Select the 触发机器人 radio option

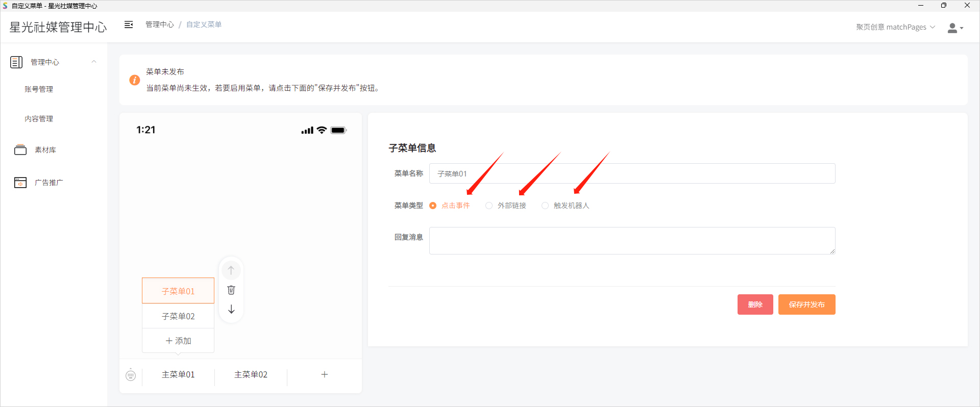point(545,206)
